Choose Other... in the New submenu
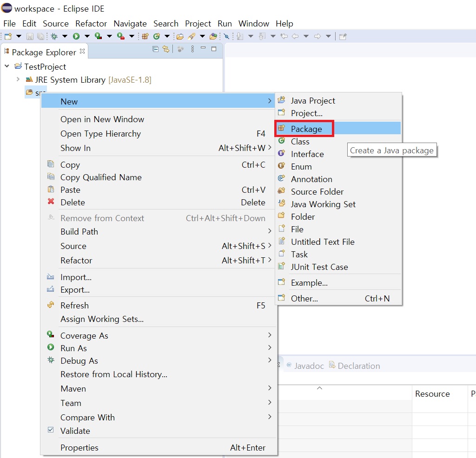The width and height of the screenshot is (476, 458). (338, 298)
